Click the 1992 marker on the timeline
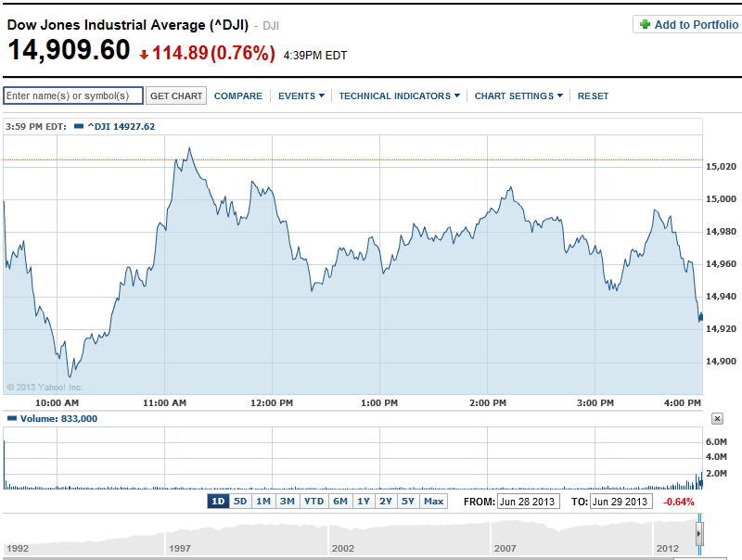742x560 pixels. click(18, 548)
